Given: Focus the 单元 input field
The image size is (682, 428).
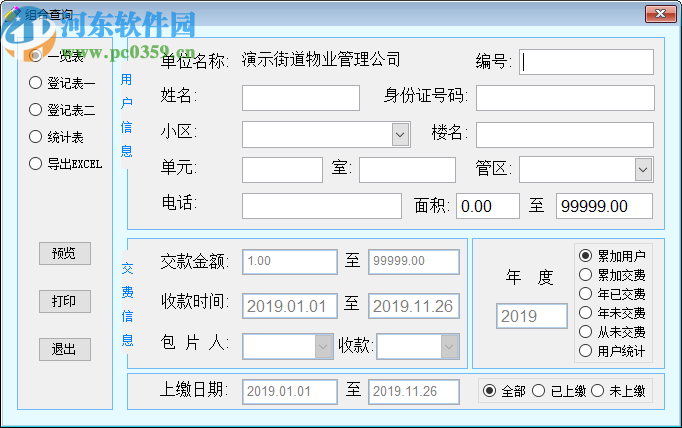Looking at the screenshot, I should (282, 170).
